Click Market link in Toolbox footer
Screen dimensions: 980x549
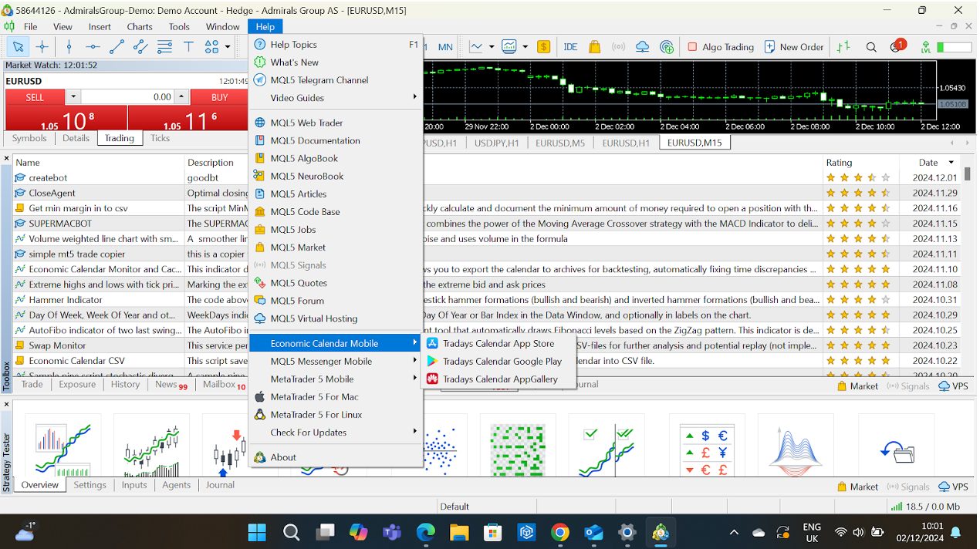857,386
